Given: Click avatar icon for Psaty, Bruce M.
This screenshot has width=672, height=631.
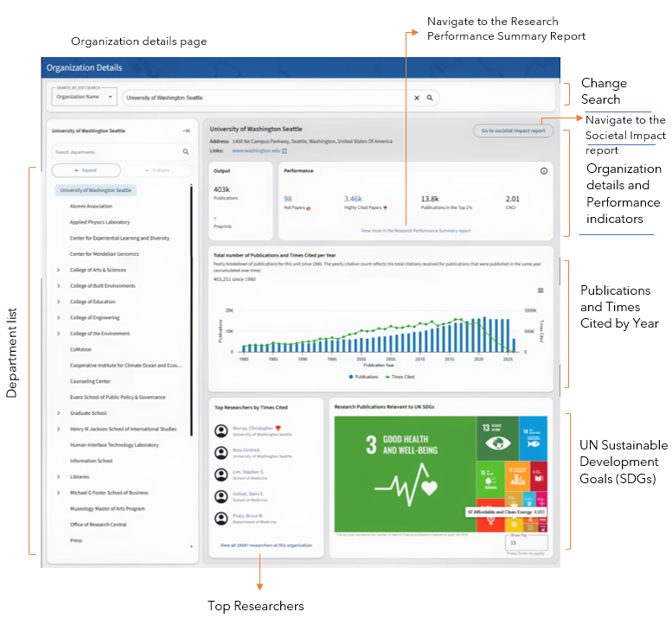Looking at the screenshot, I should (x=221, y=519).
